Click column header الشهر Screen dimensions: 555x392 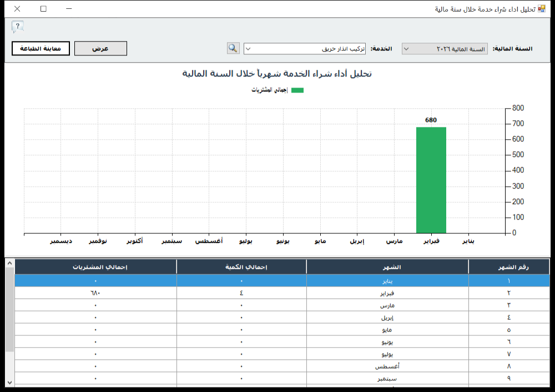pyautogui.click(x=387, y=267)
